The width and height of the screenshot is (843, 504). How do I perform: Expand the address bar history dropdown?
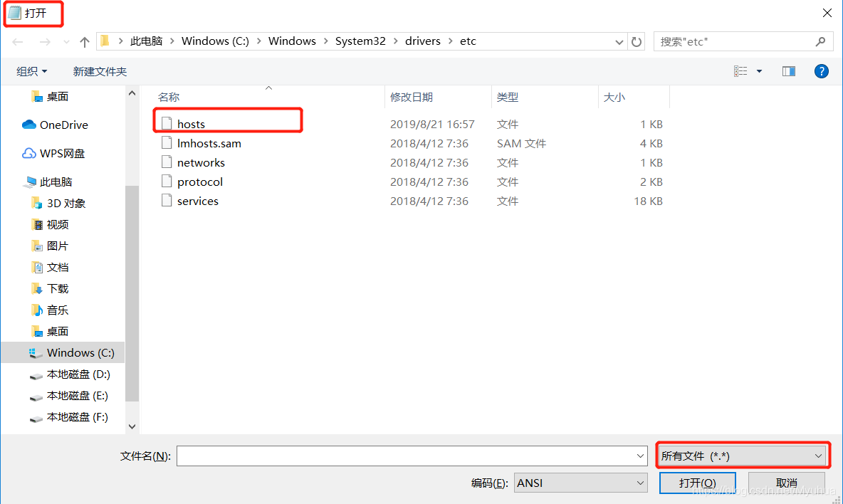(x=619, y=42)
